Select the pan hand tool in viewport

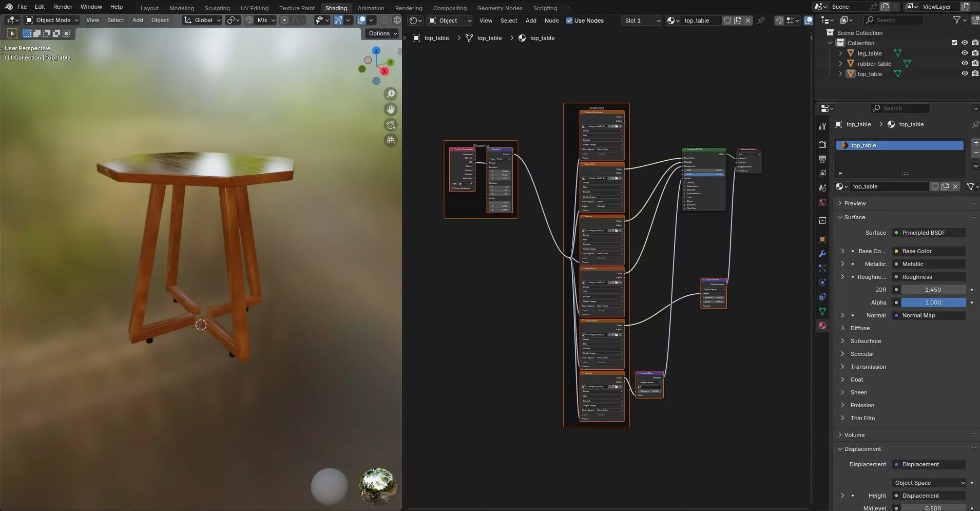tap(391, 109)
